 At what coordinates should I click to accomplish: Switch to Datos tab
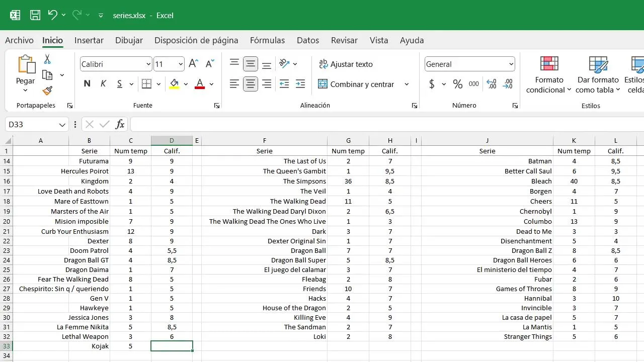[308, 40]
